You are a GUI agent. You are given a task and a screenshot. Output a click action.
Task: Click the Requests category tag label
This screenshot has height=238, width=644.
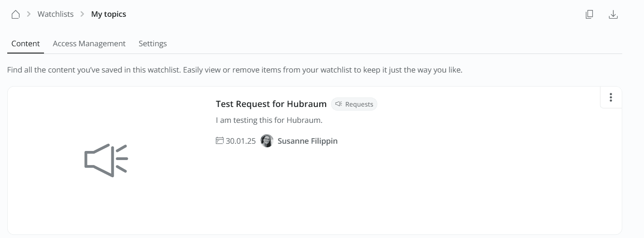click(x=359, y=104)
